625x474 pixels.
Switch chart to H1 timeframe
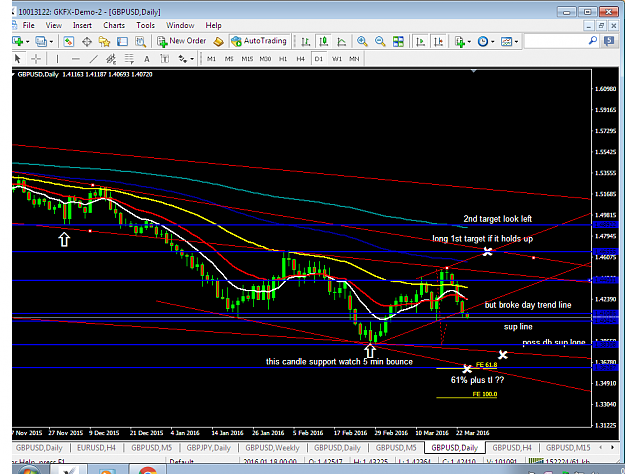pyautogui.click(x=283, y=59)
